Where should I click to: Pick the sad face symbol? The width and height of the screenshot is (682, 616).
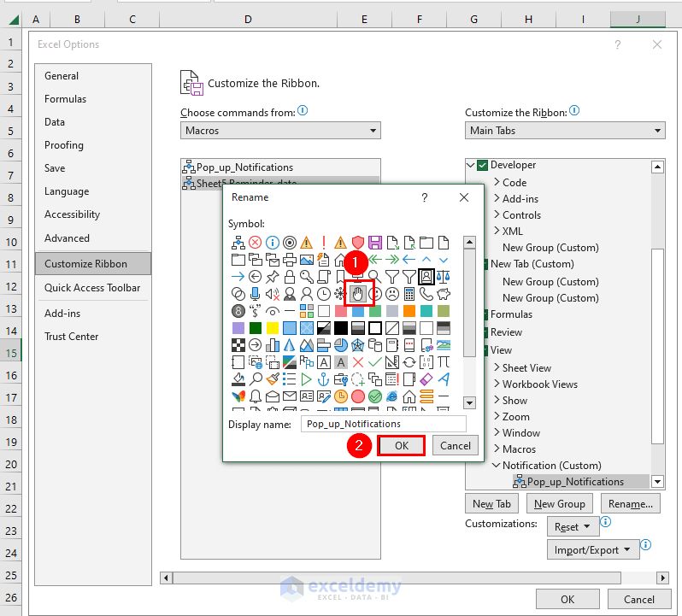tap(392, 294)
